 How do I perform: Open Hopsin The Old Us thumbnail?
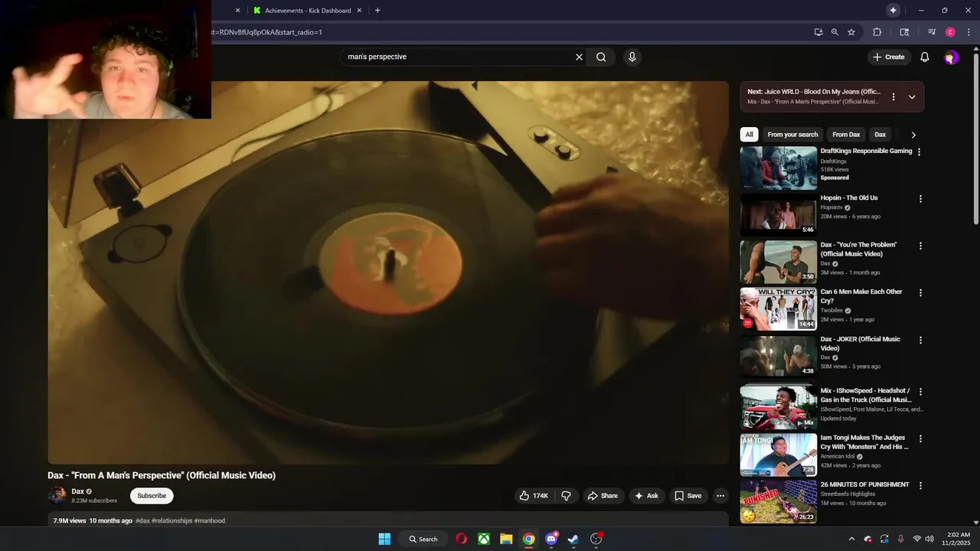pyautogui.click(x=778, y=214)
